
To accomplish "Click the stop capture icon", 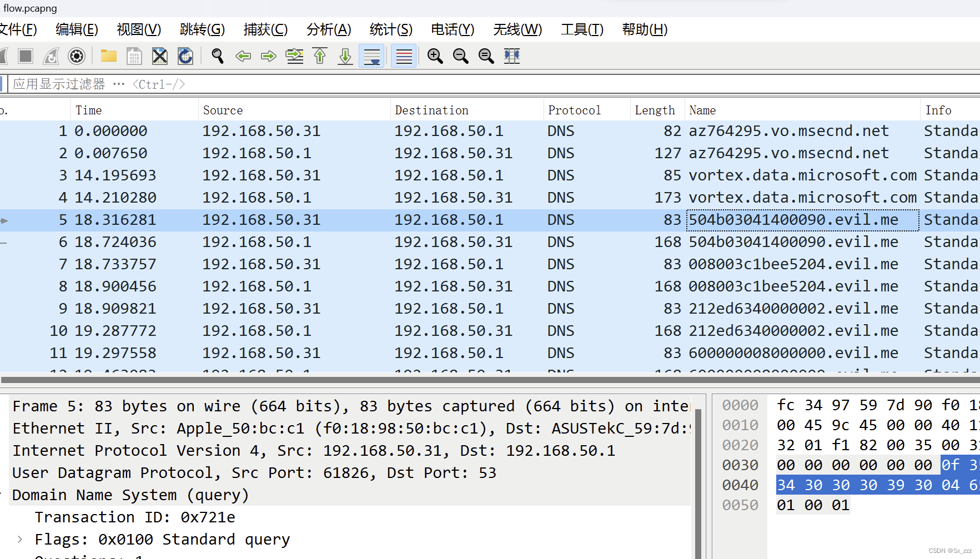I will 25,56.
